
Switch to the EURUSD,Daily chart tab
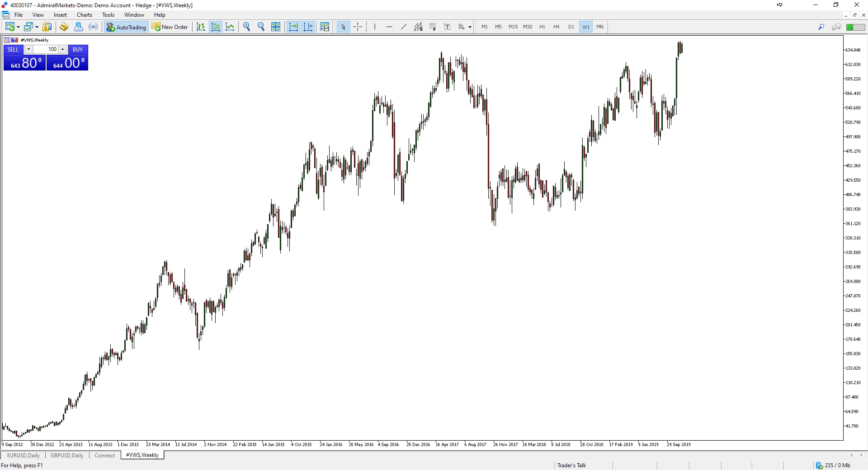24,455
